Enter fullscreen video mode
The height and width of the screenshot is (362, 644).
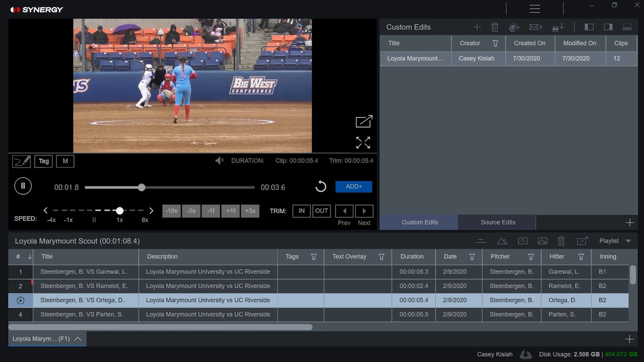[x=363, y=142]
